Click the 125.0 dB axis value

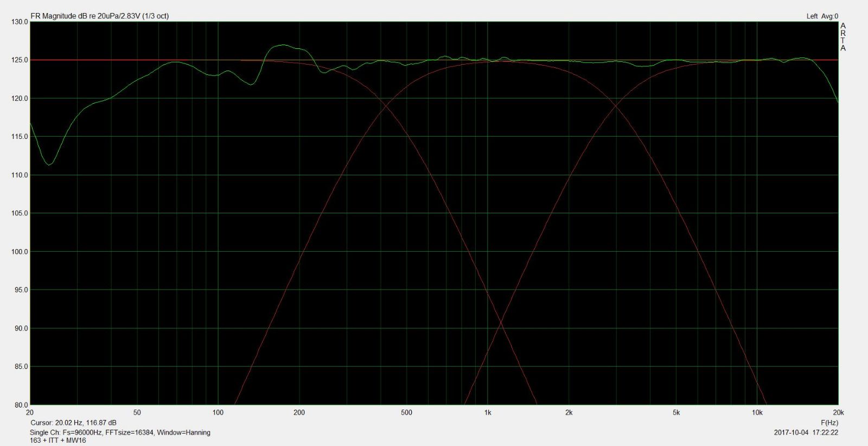[x=20, y=60]
